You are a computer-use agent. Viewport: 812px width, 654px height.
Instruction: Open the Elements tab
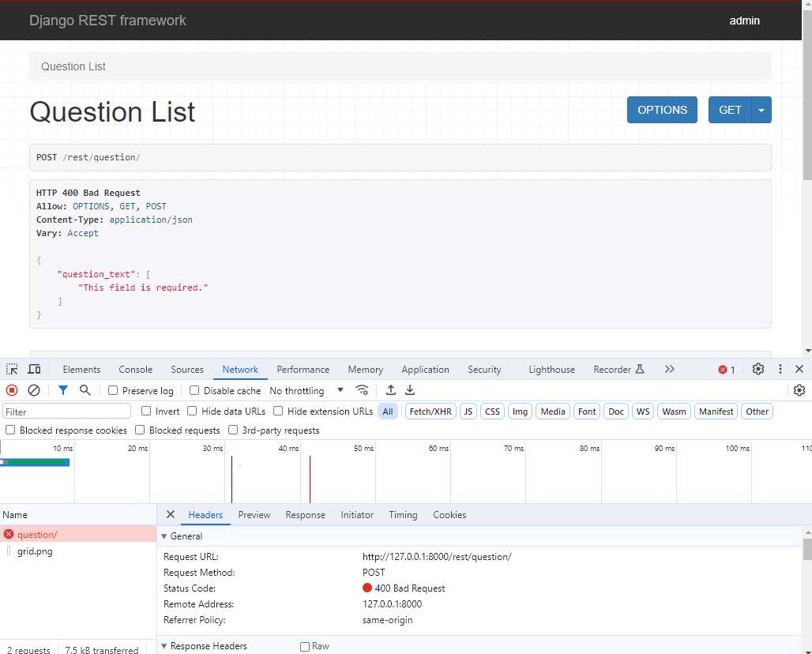point(81,369)
